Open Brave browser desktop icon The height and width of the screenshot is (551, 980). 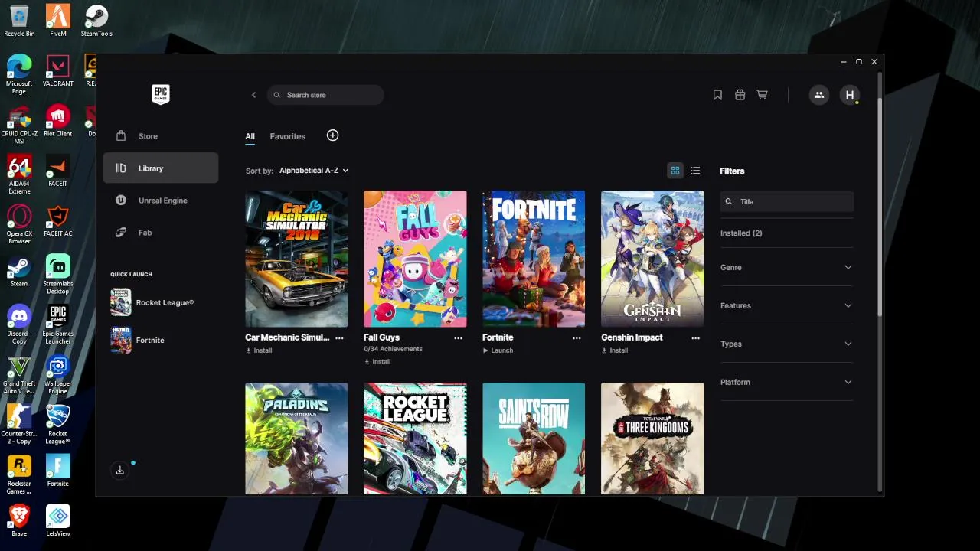pos(19,520)
